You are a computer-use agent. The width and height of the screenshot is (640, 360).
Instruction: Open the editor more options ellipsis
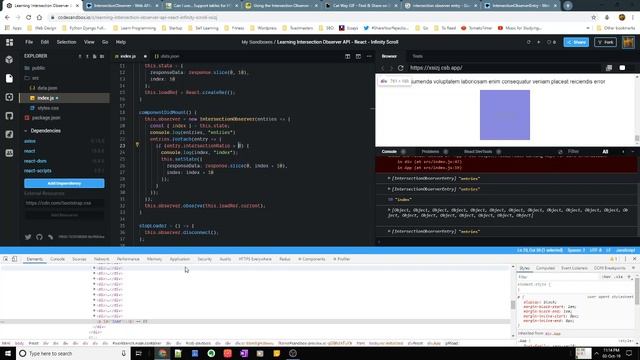click(369, 56)
